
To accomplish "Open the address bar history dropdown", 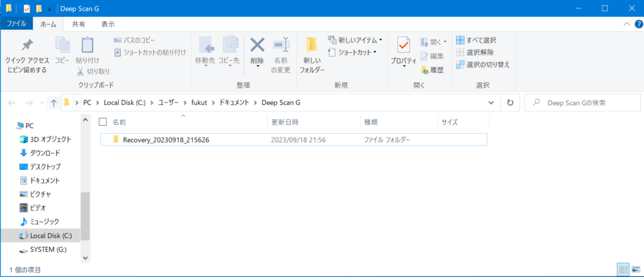I will point(491,102).
